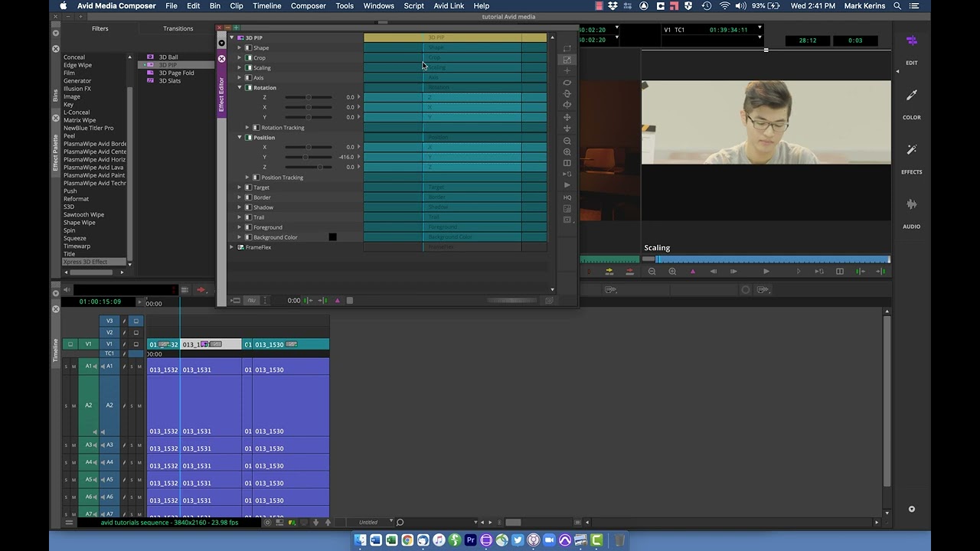
Task: Collapse the Position parameter group
Action: click(240, 138)
